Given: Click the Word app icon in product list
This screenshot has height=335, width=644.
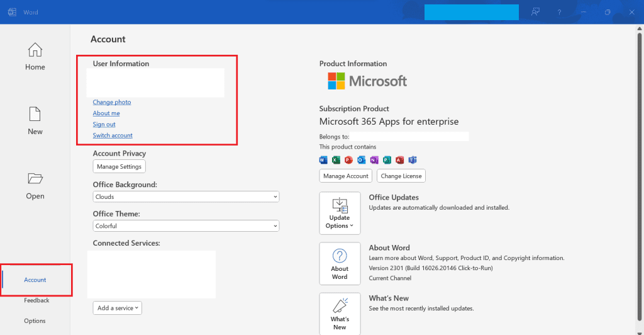Looking at the screenshot, I should pos(324,159).
